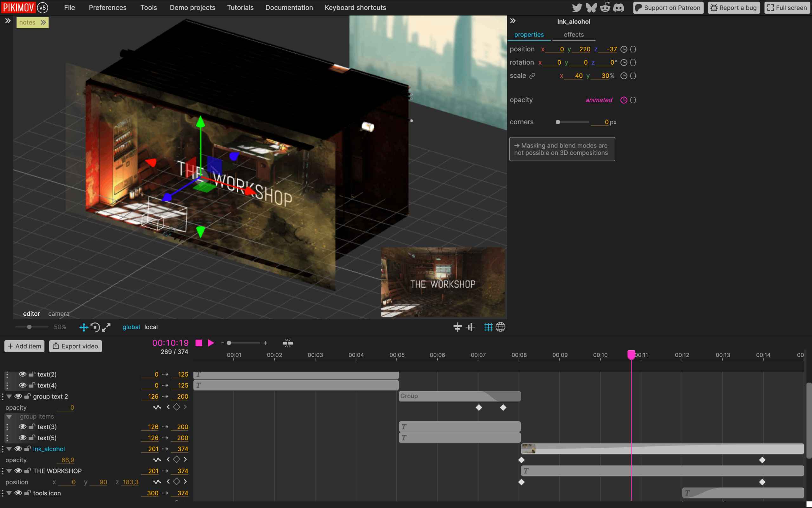Click the corners radius slider handle
This screenshot has width=812, height=508.
coord(558,122)
